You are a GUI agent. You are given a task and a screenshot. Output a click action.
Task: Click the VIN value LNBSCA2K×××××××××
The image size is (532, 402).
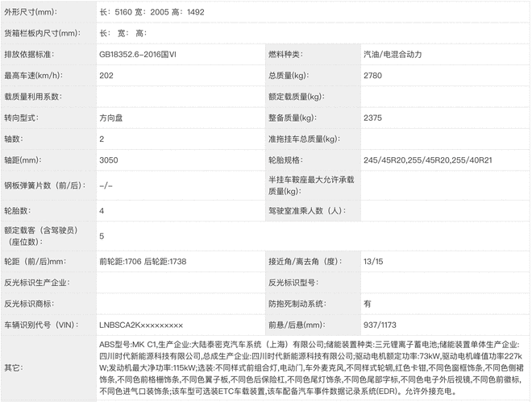click(141, 325)
